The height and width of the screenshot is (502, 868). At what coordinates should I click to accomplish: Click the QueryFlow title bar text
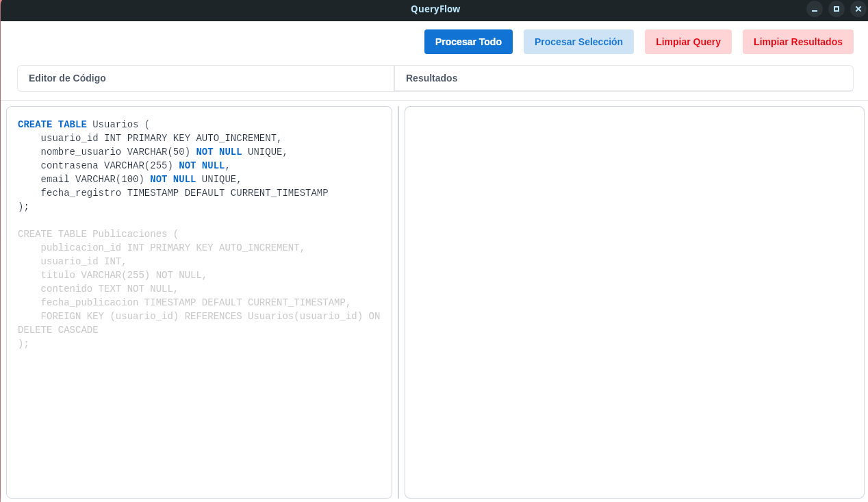tap(435, 9)
